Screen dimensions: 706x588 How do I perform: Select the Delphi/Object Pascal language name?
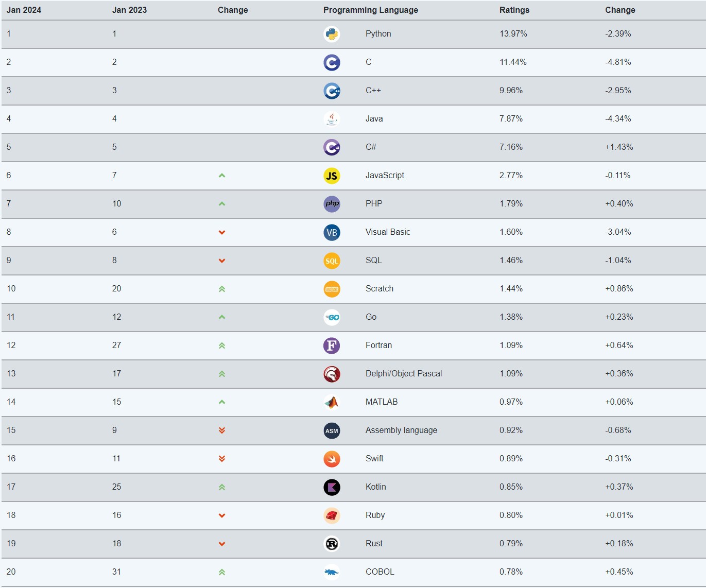(x=404, y=373)
